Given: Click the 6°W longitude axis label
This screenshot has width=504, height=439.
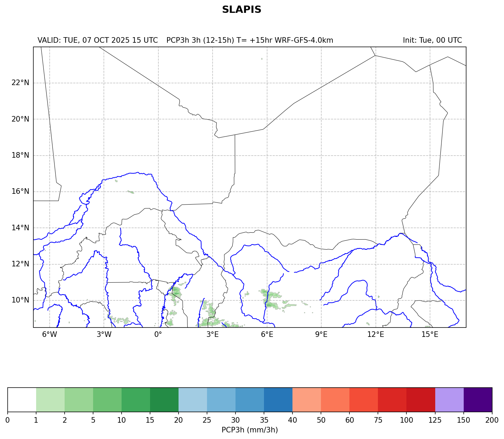Looking at the screenshot, I should point(50,334).
